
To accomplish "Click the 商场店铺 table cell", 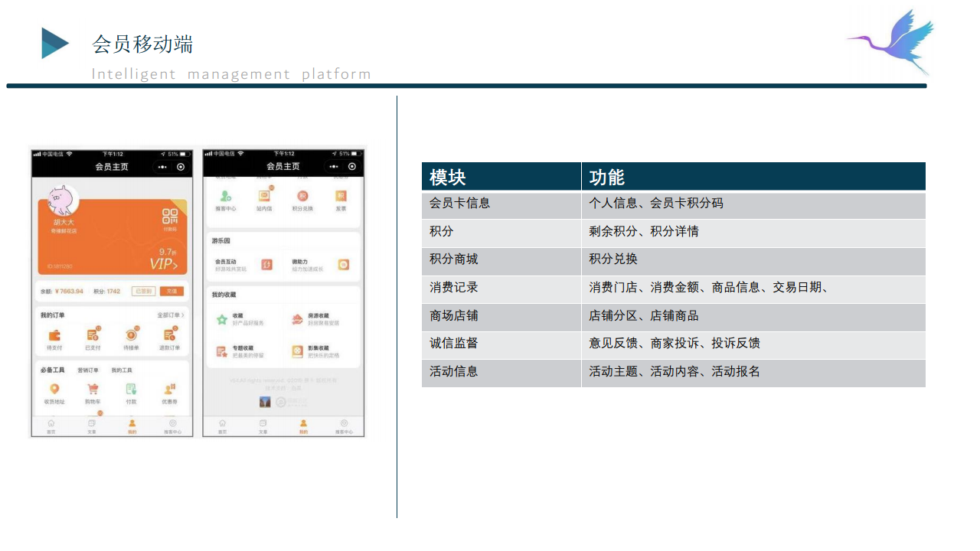I will [x=501, y=316].
